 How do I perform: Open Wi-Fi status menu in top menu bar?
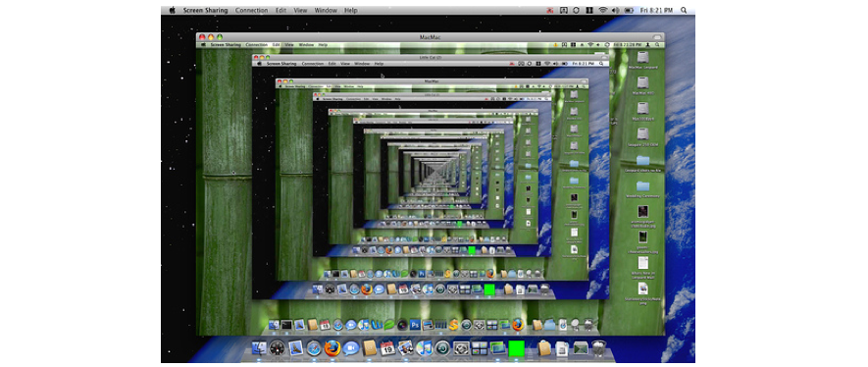tap(603, 11)
